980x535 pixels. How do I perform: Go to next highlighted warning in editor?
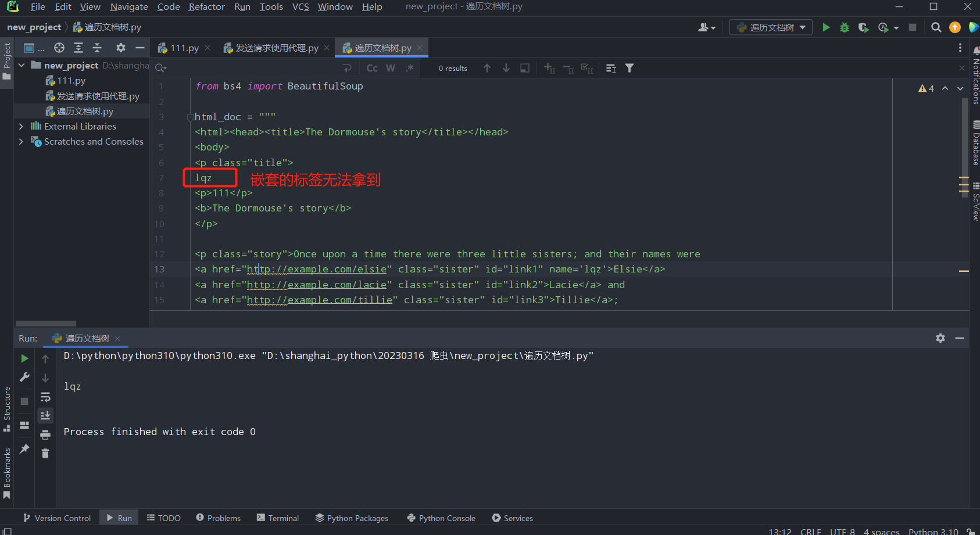click(960, 88)
